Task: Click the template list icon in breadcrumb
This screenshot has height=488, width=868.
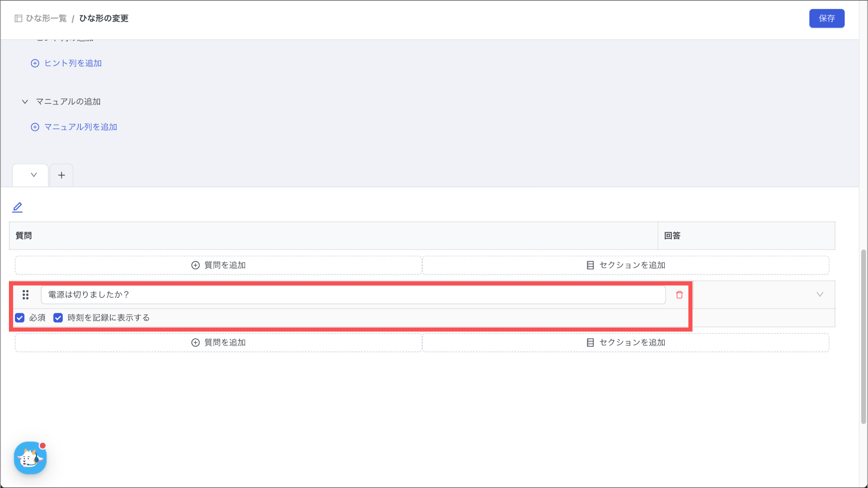Action: (18, 18)
